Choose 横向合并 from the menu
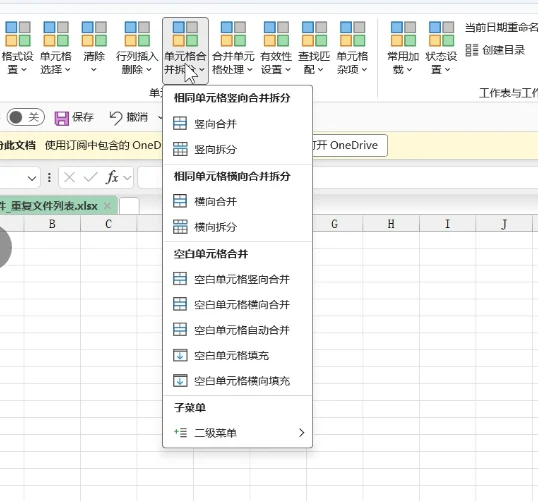This screenshot has height=501, width=538. (x=237, y=201)
